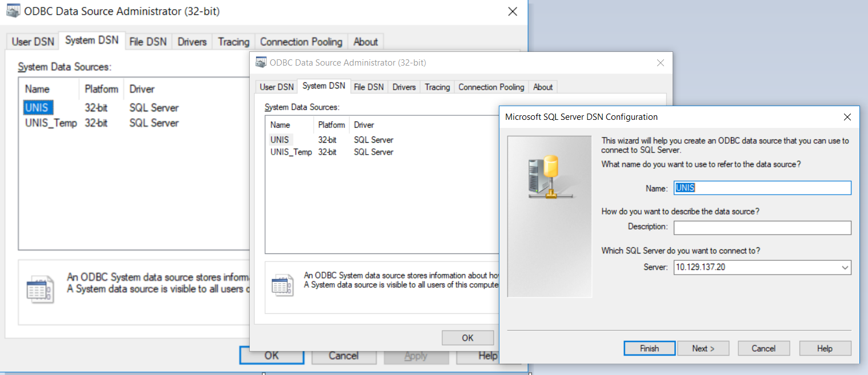The width and height of the screenshot is (868, 375).
Task: Click the Platform column header
Action: [331, 124]
